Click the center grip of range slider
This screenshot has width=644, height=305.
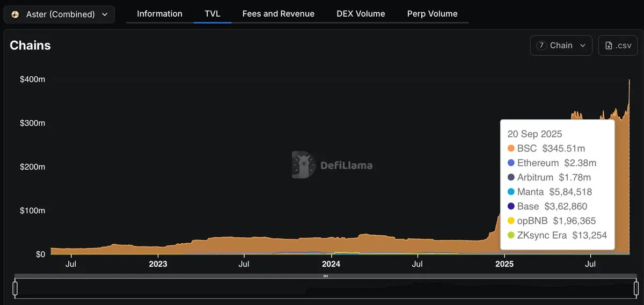click(325, 277)
